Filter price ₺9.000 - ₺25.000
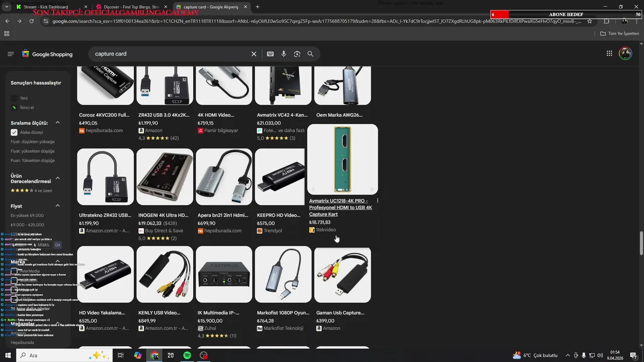Image resolution: width=644 pixels, height=362 pixels. 27,225
